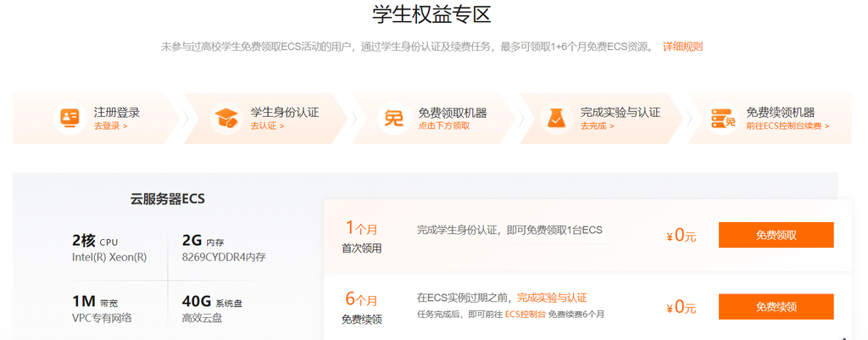Click the Intel(R) Xeon(R) text
The height and width of the screenshot is (340, 868).
(109, 258)
